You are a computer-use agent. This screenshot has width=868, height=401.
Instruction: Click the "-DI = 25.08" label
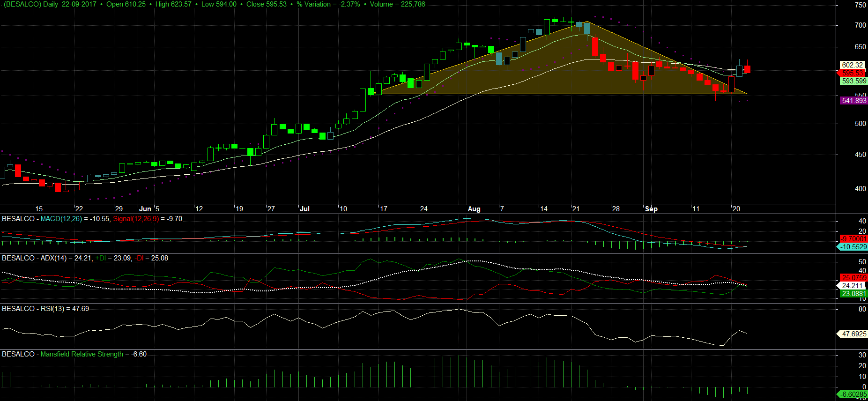pyautogui.click(x=151, y=258)
